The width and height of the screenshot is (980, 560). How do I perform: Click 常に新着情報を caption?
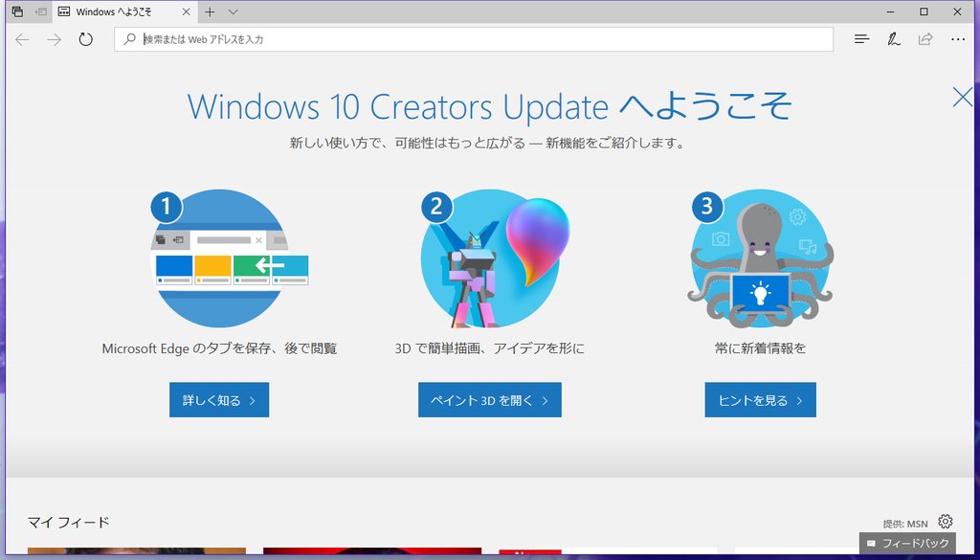[x=761, y=348]
